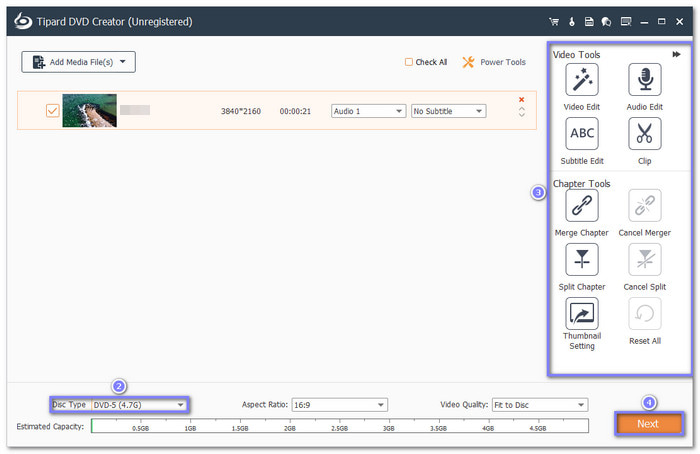This screenshot has width=700, height=454.
Task: Uncheck the video item checkbox
Action: tap(53, 110)
